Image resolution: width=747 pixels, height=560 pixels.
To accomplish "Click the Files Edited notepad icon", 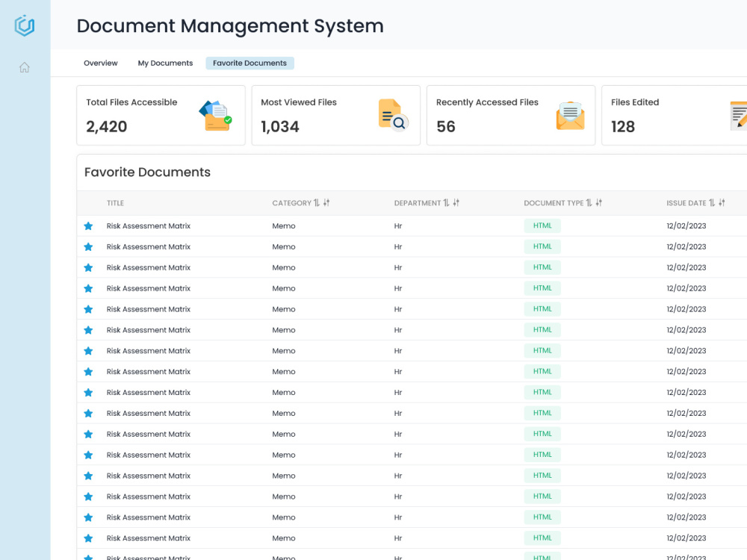I will [x=739, y=116].
